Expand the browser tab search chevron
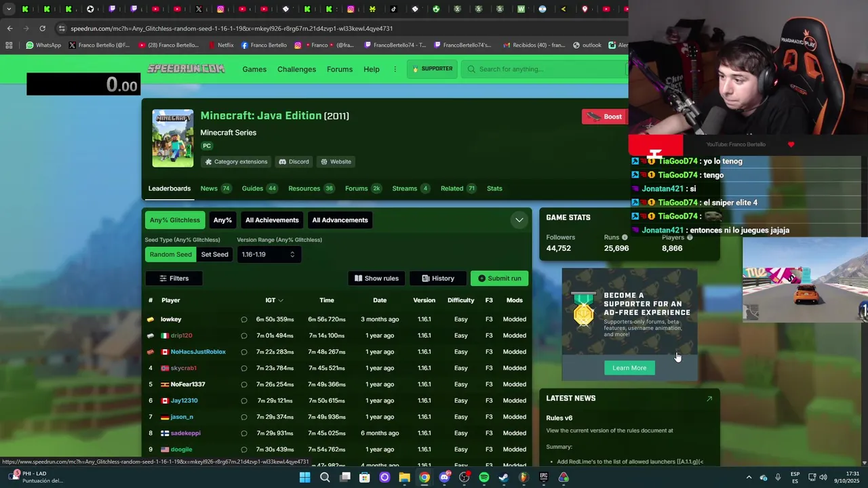The height and width of the screenshot is (488, 868). [x=9, y=9]
